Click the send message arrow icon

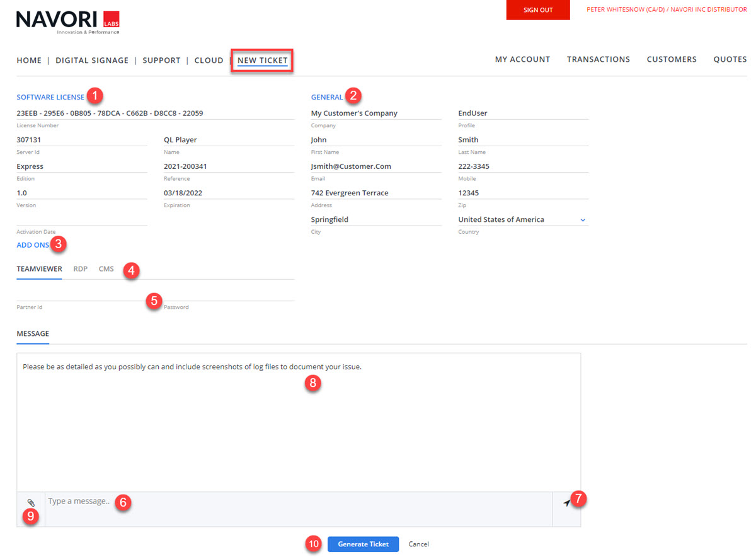pyautogui.click(x=566, y=502)
